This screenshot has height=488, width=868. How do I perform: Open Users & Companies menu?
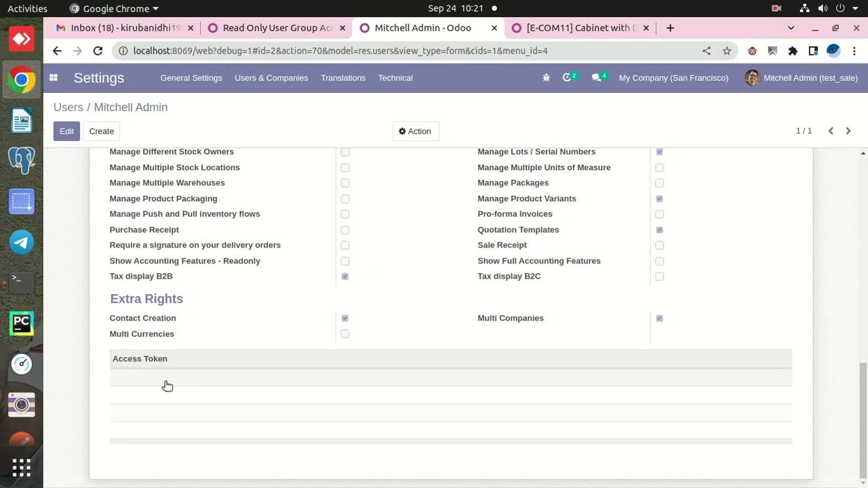(271, 78)
